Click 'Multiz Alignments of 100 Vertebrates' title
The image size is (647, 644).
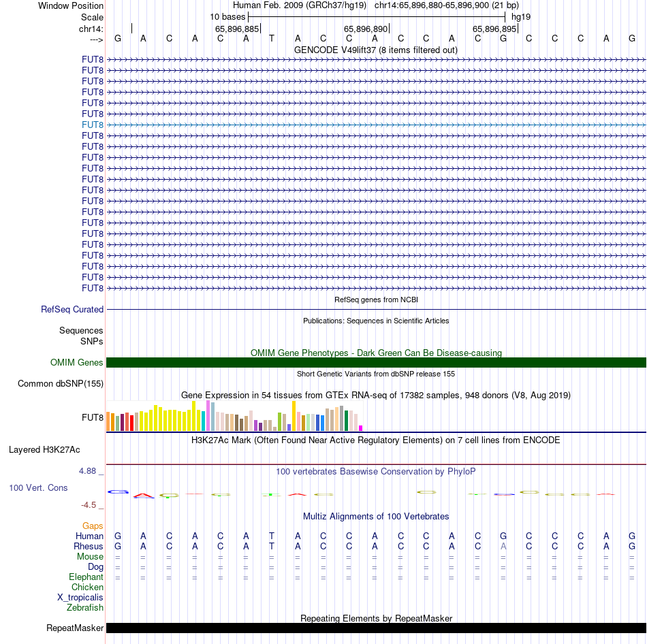pyautogui.click(x=376, y=516)
